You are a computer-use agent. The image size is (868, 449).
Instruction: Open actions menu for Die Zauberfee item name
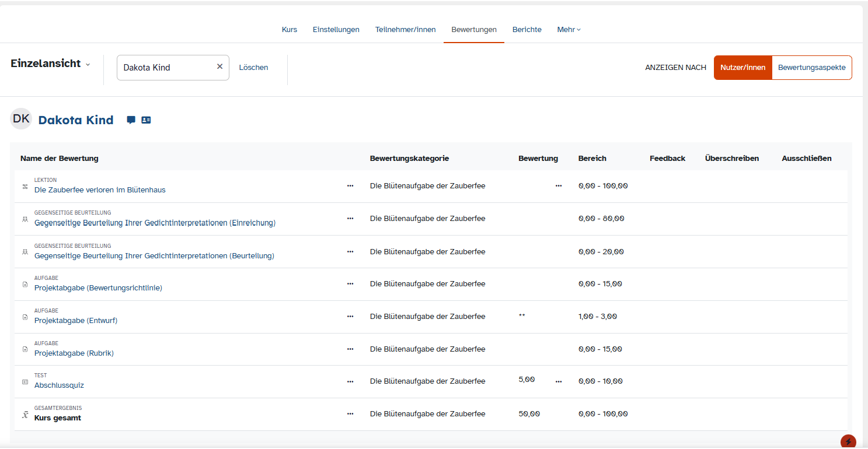tap(350, 185)
